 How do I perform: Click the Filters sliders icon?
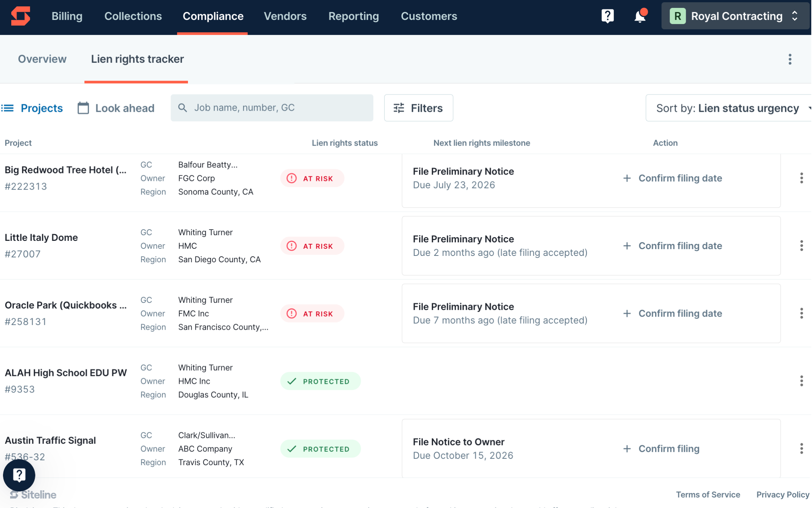tap(398, 108)
